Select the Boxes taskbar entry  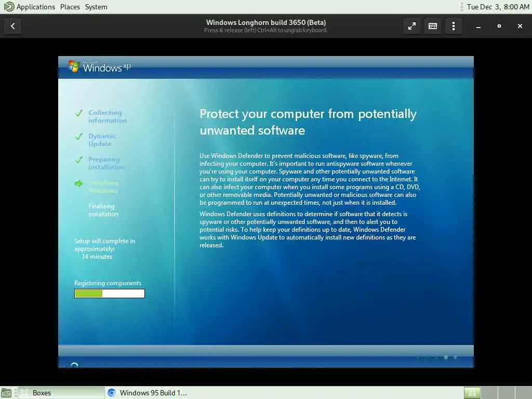[x=61, y=393]
